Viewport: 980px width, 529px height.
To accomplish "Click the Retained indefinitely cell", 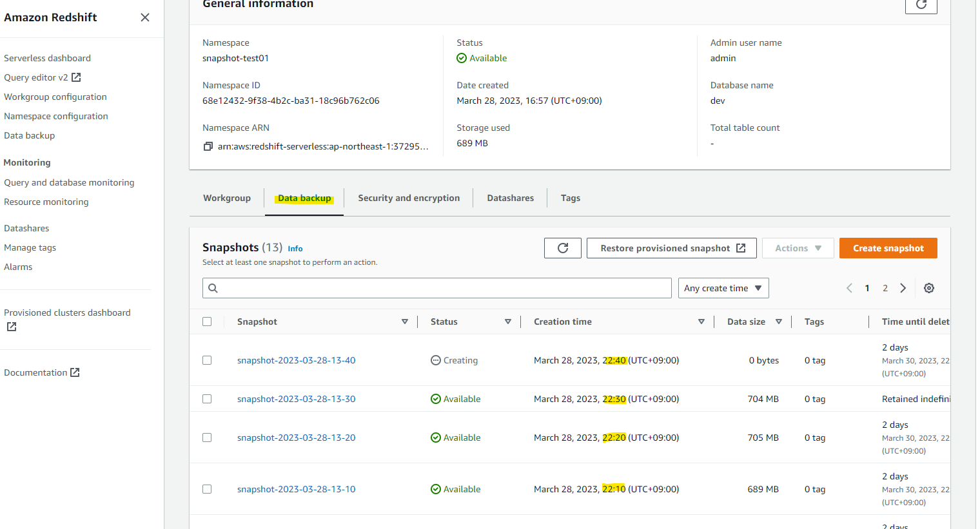I will (916, 399).
